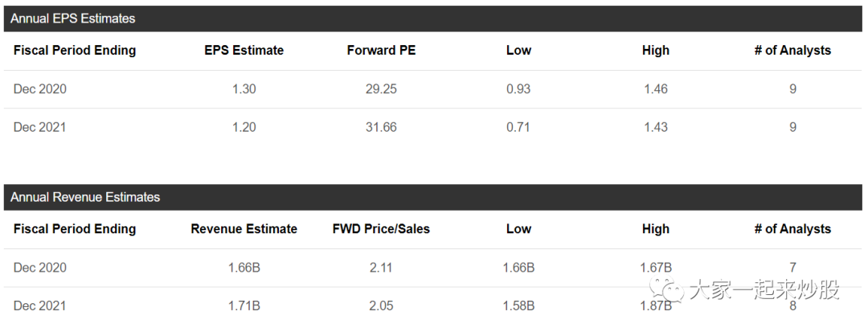This screenshot has height=328, width=868.
Task: Click the 2.11 price/sales value
Action: click(382, 268)
